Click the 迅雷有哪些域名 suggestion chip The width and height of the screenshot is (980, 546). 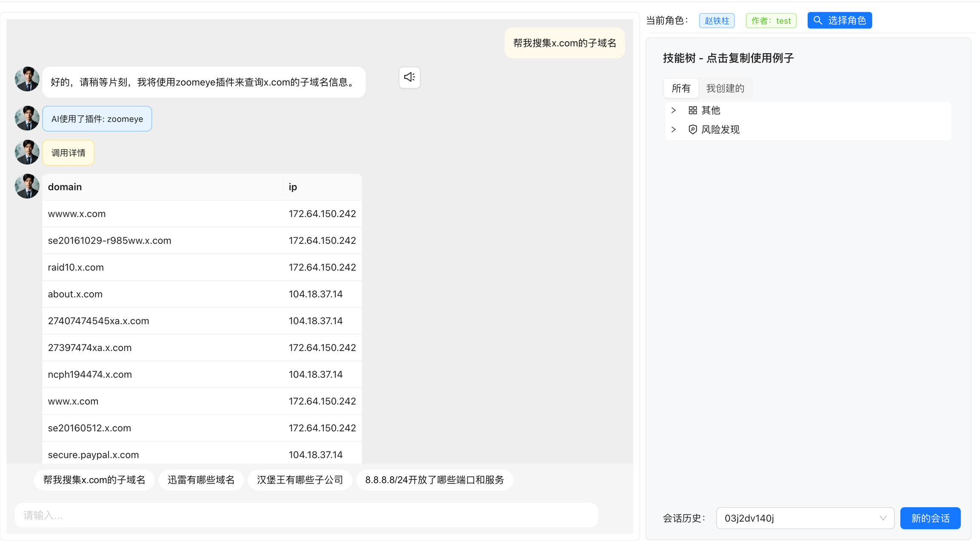click(x=201, y=480)
